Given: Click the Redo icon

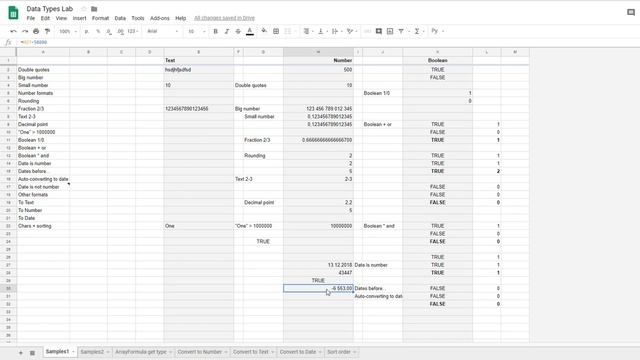Looking at the screenshot, I should [x=25, y=31].
